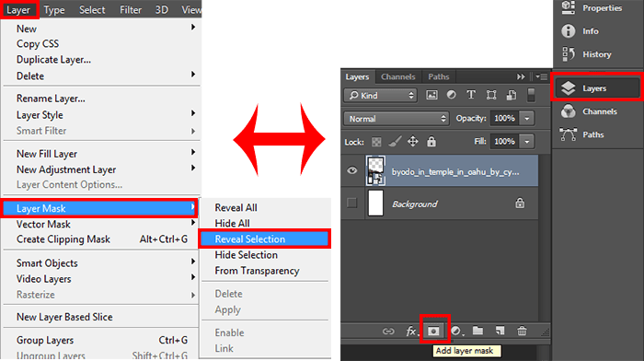Lock position move icon
This screenshot has width=644, height=361.
tap(413, 142)
